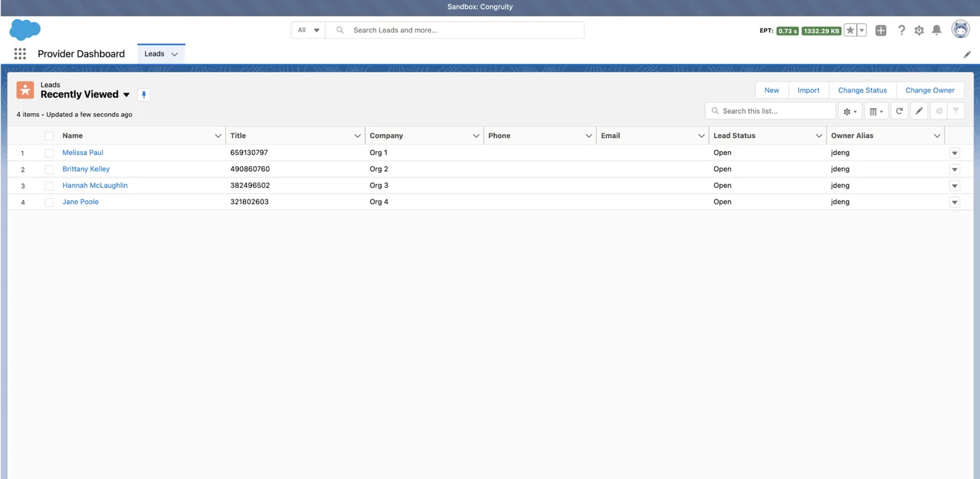
Task: Open the row actions menu for Jane Poole
Action: tap(954, 201)
